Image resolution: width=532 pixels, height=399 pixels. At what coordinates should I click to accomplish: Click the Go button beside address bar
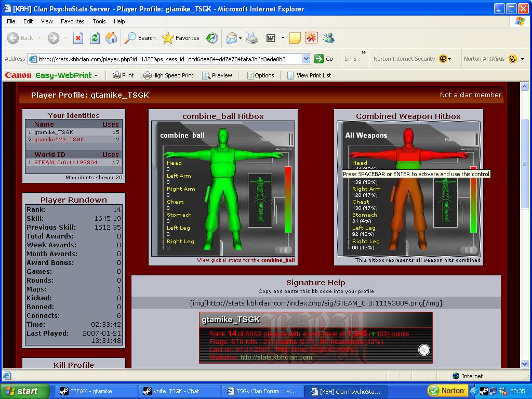tap(324, 59)
